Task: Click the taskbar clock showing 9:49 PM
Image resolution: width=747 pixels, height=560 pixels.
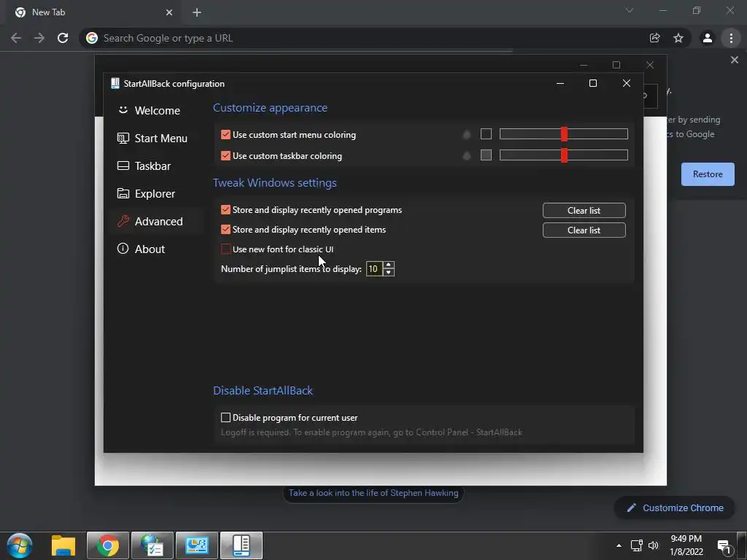Action: tap(686, 545)
